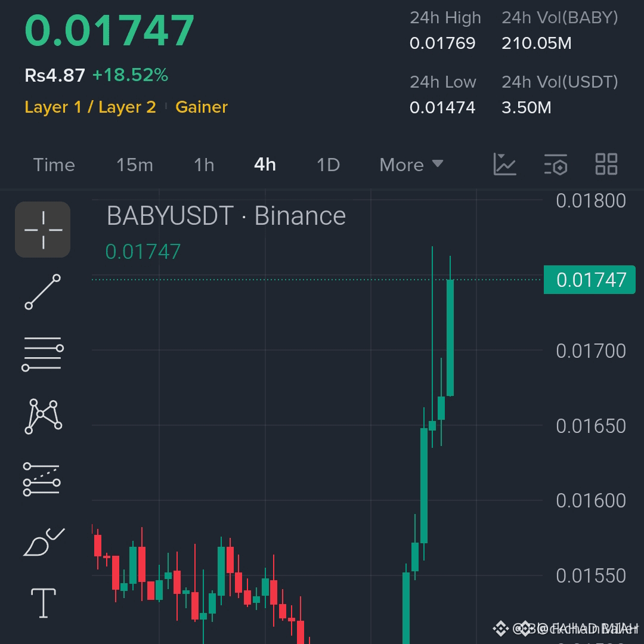Select the 4h interval tab
This screenshot has width=644, height=644.
coord(265,165)
